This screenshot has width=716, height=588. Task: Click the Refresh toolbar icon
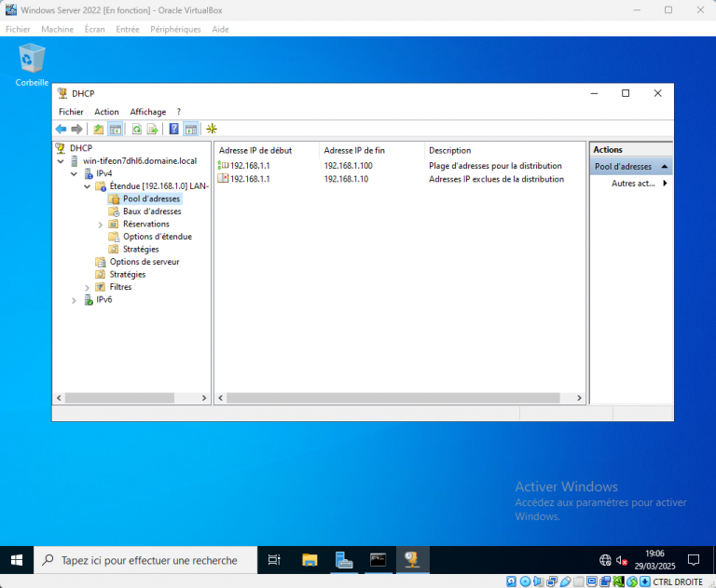pyautogui.click(x=136, y=129)
